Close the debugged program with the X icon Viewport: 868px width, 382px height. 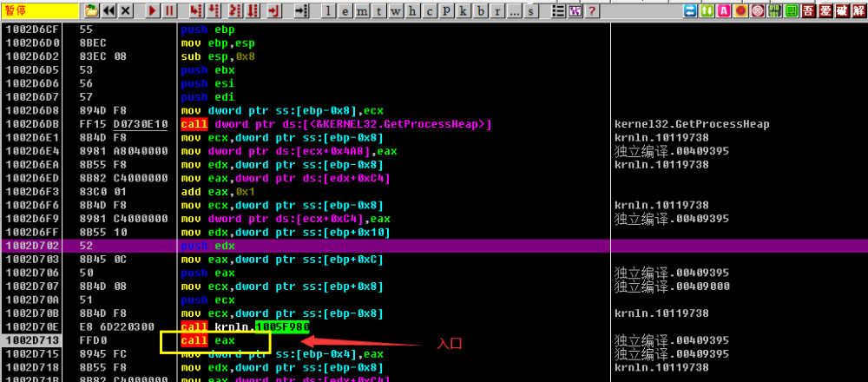[x=126, y=10]
